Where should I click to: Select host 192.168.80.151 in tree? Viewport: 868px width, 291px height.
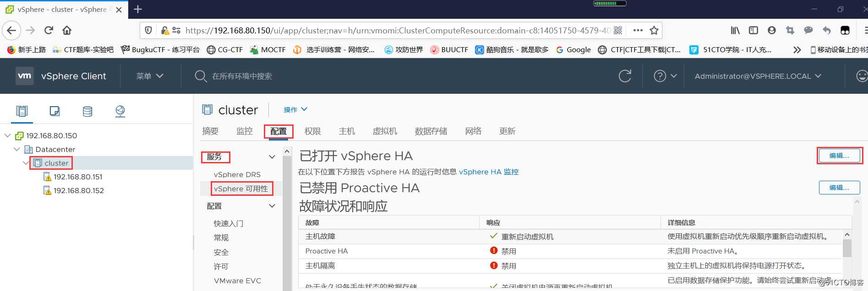pos(78,177)
